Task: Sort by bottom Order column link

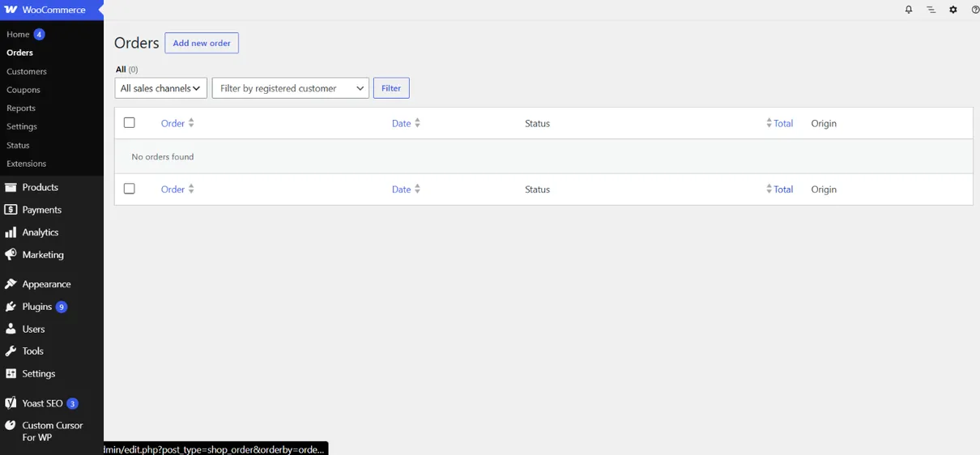Action: [x=173, y=189]
